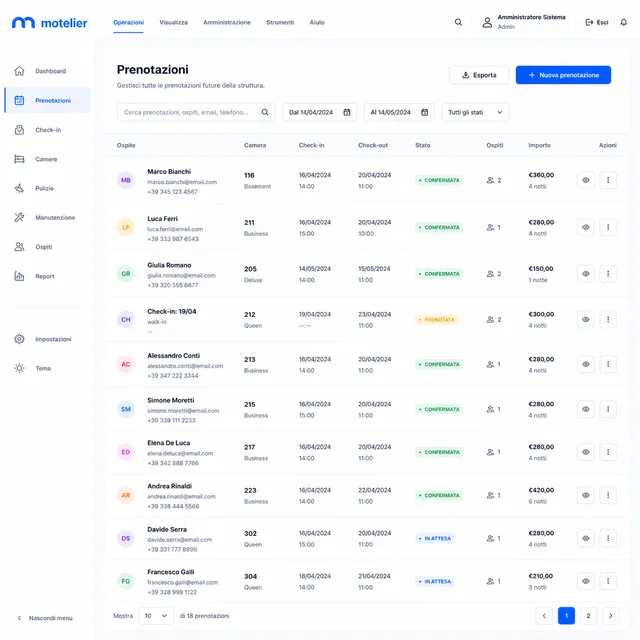Screen dimensions: 640x640
Task: Click search magnifier in prenotazioni field
Action: coord(265,112)
